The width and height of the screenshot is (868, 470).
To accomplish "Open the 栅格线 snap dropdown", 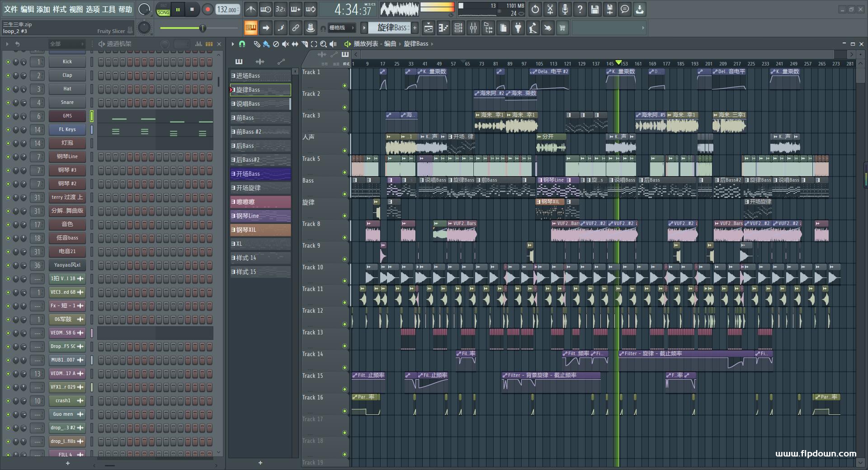I will [342, 28].
